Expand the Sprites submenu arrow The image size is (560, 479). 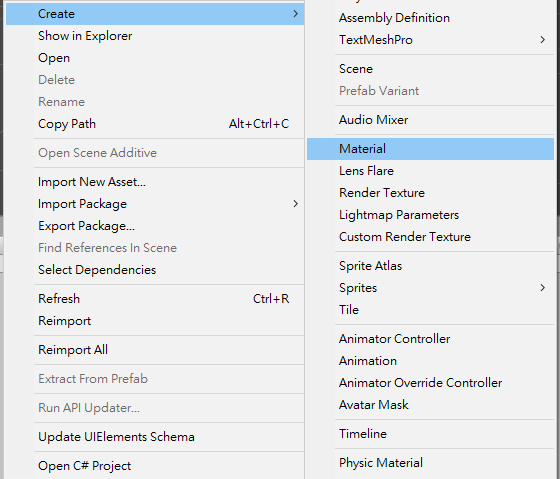[542, 288]
